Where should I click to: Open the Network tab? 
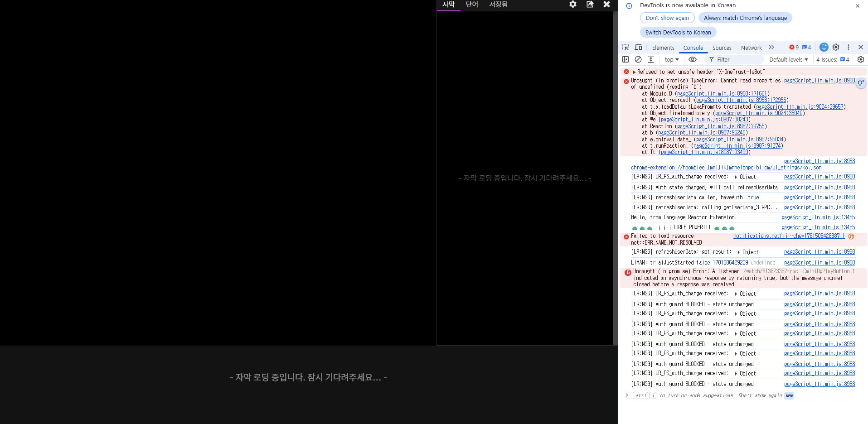(751, 48)
